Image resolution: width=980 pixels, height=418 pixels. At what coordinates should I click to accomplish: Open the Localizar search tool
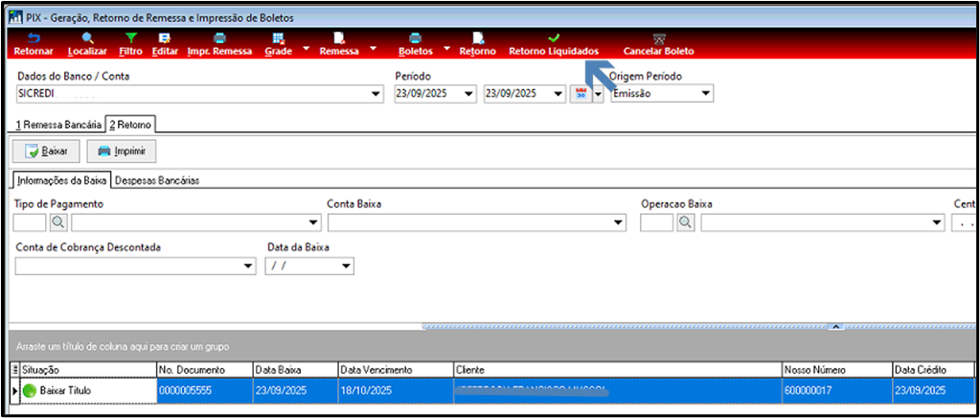pos(87,38)
